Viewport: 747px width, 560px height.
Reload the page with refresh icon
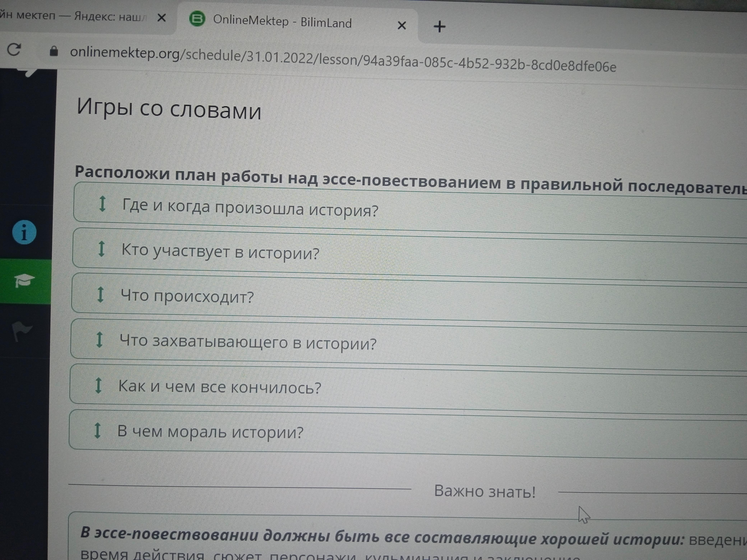pyautogui.click(x=14, y=50)
